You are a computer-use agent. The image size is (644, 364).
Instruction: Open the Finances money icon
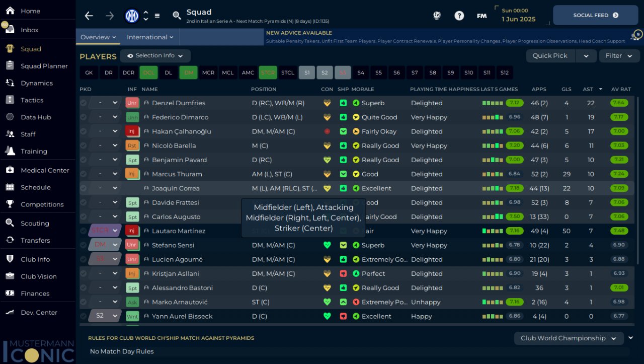click(10, 294)
